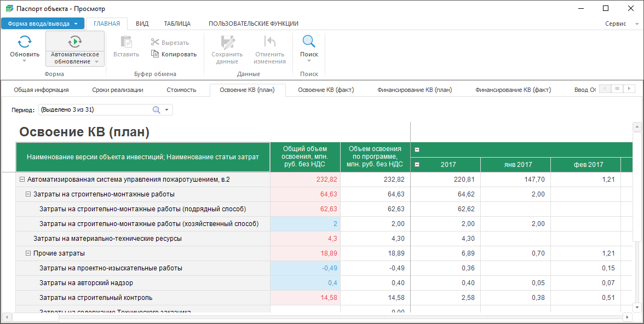644x324 pixels.
Task: Click the Вставить clipboard icon
Action: [x=126, y=42]
